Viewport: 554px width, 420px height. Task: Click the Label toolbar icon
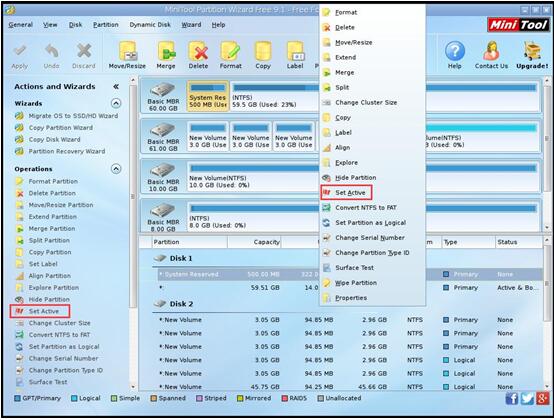[295, 55]
